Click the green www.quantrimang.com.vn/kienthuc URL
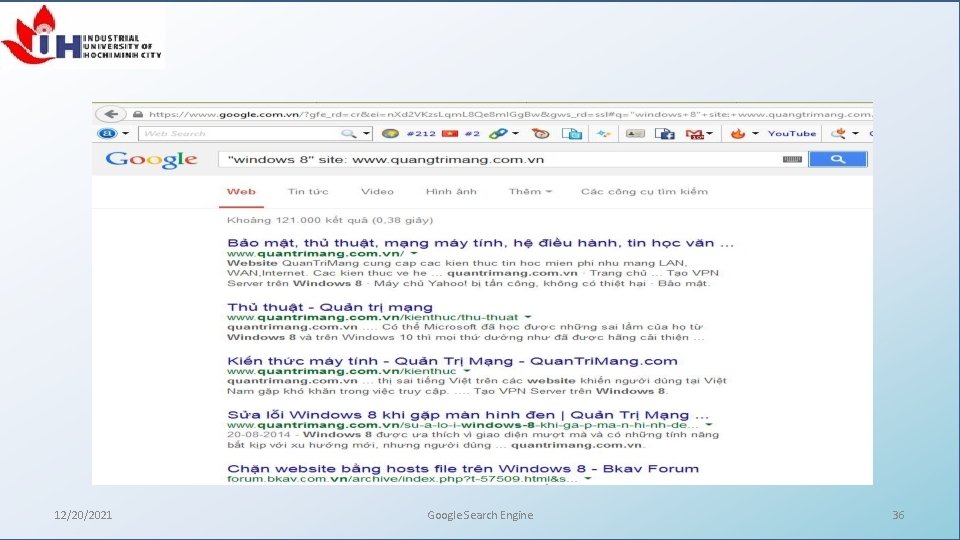Screen dimensions: 960x540 342,371
